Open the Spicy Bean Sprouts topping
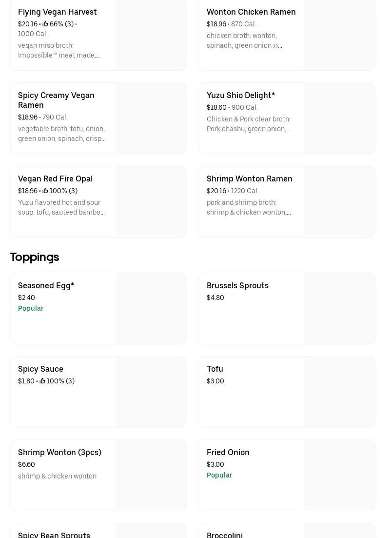Image resolution: width=392 pixels, height=538 pixels. pyautogui.click(x=54, y=534)
